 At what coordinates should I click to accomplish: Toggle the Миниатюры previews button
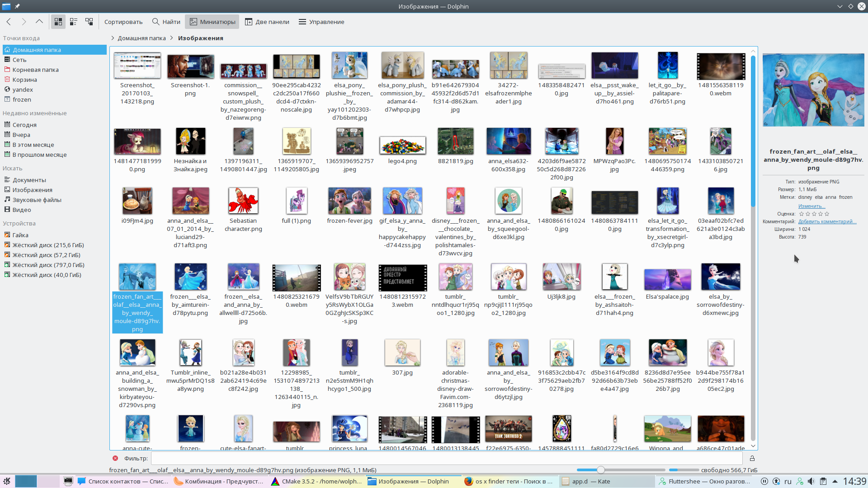[212, 22]
